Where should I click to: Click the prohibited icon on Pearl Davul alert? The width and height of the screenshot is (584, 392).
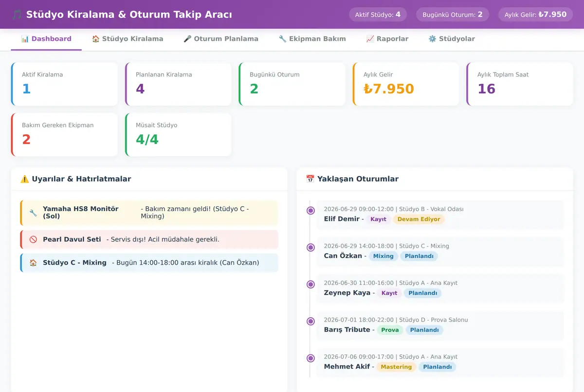pos(33,239)
